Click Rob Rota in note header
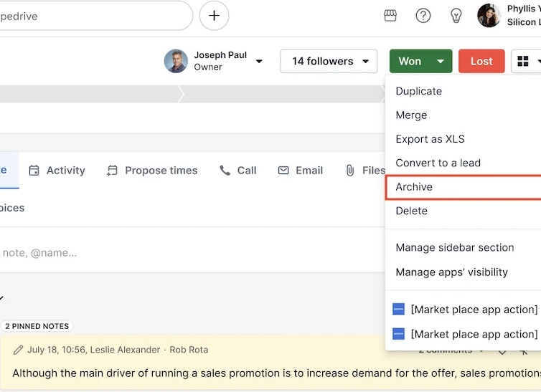Viewport: 541px width, 392px height. coord(189,350)
